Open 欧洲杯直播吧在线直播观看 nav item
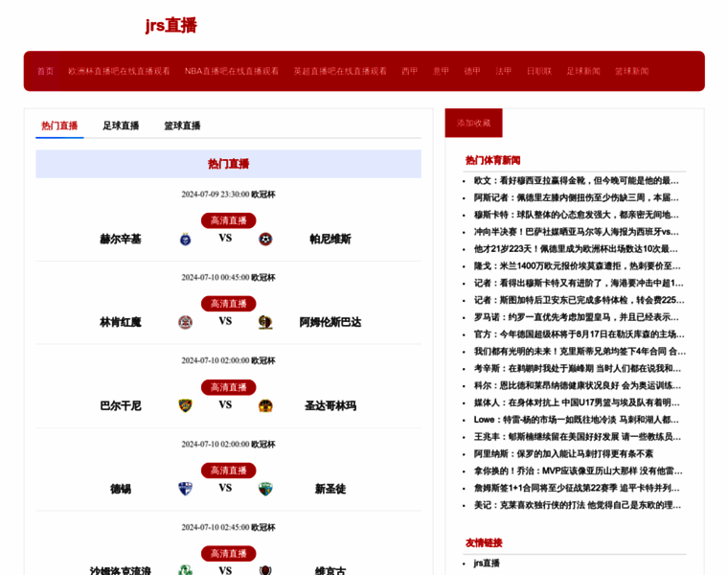The width and height of the screenshot is (728, 575). (119, 71)
